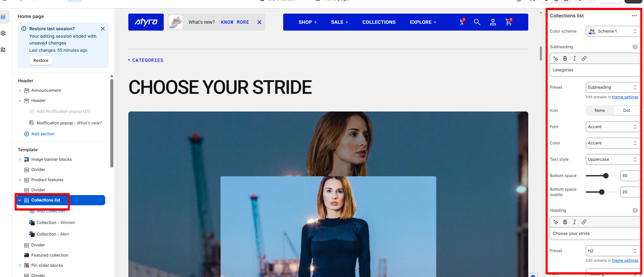Image resolution: width=644 pixels, height=277 pixels.
Task: Open the COLLECTIONS menu item
Action: pyautogui.click(x=379, y=22)
